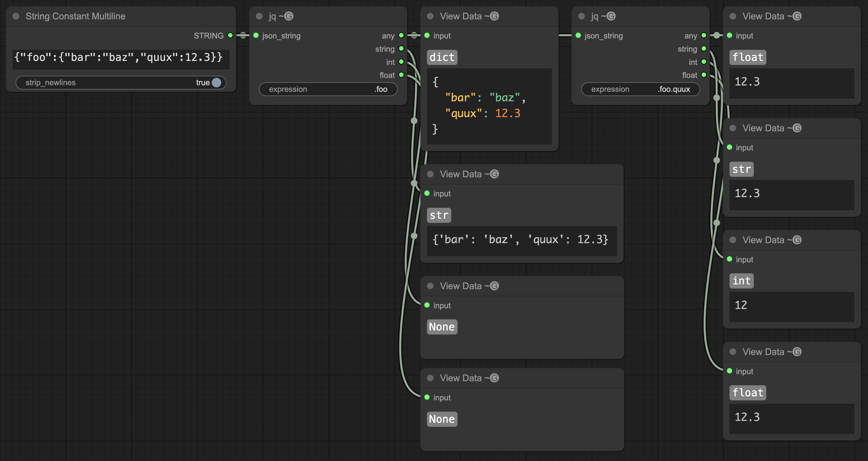Click the 'int' output socket of .foo jq node

point(401,62)
